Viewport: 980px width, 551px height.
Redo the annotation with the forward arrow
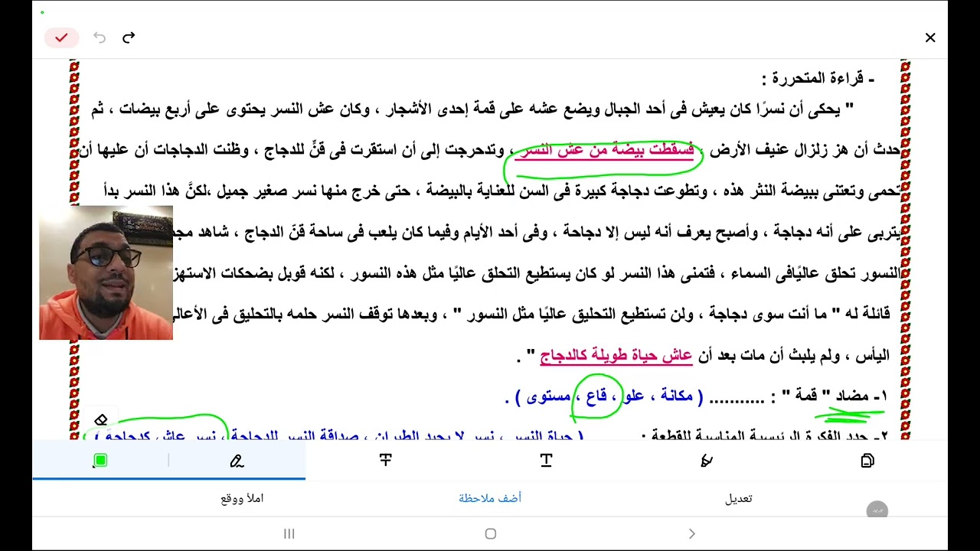pos(129,37)
